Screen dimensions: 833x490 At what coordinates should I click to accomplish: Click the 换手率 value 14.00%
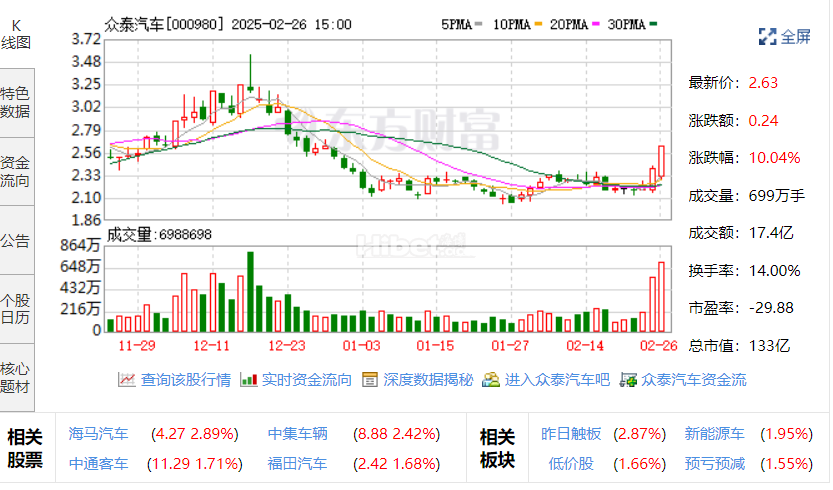point(774,271)
